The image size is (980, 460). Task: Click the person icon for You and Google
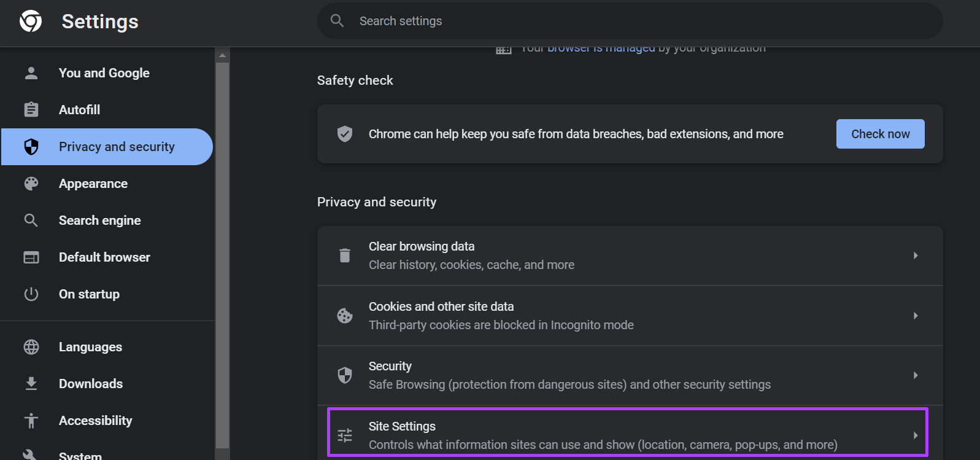[31, 73]
